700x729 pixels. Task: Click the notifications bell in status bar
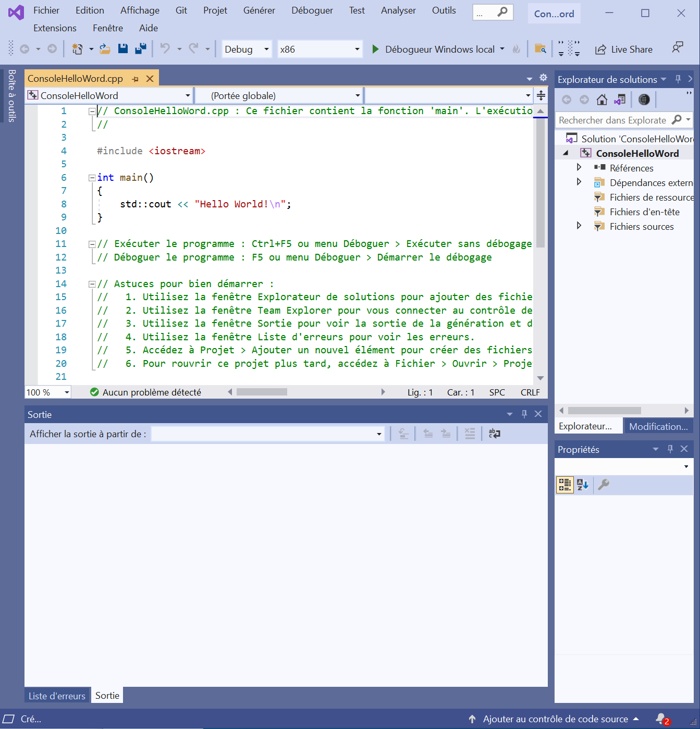661,719
